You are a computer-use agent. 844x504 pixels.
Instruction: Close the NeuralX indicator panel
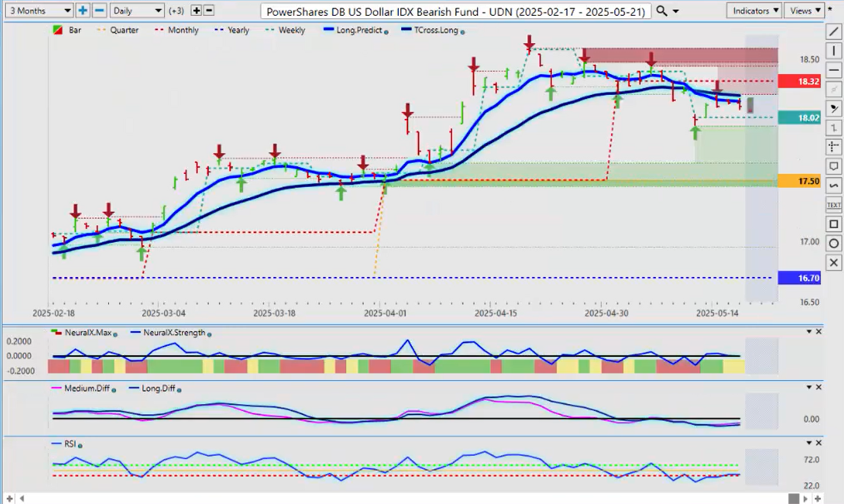(x=819, y=332)
